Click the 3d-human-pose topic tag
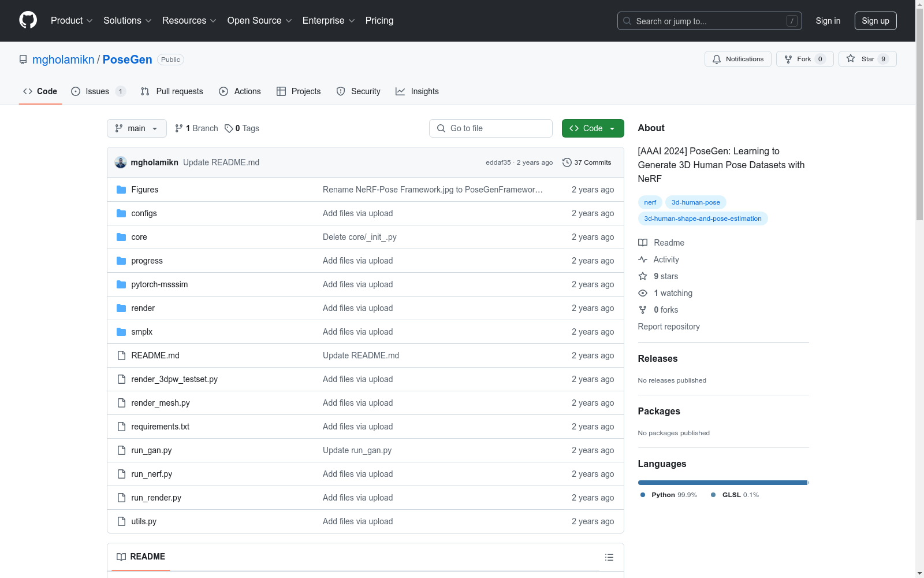Viewport: 924px width, 578px height. pos(696,202)
